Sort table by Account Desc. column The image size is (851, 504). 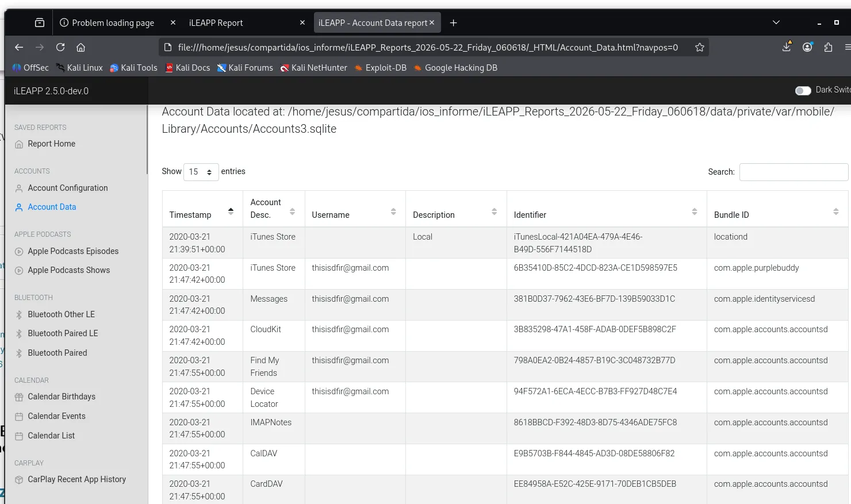(292, 211)
